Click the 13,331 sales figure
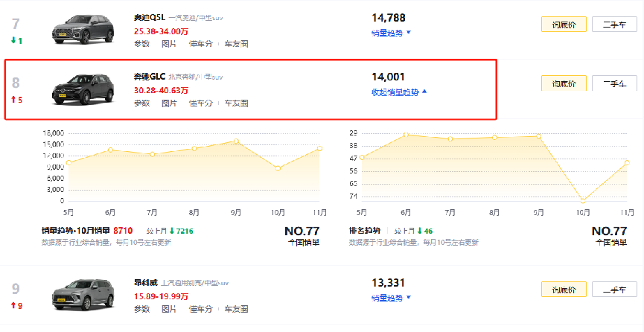Viewport: 644px width, 332px height. pyautogui.click(x=389, y=283)
